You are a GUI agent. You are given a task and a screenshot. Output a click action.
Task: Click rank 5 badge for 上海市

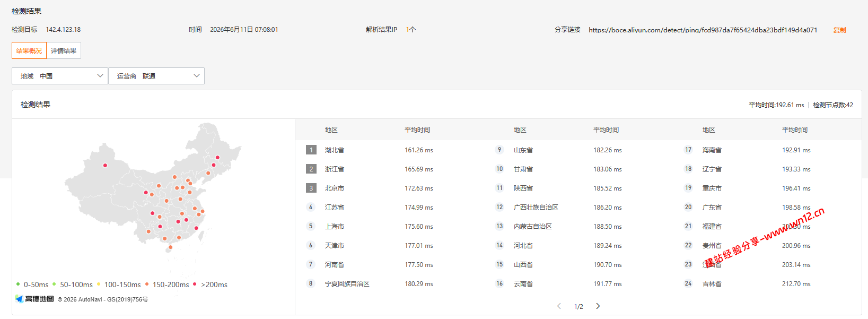tap(311, 226)
